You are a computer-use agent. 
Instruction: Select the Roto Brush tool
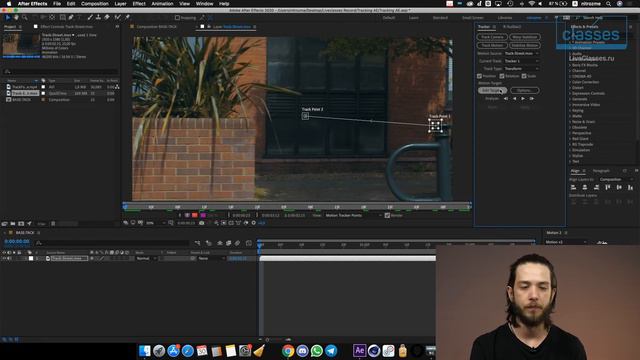click(x=118, y=18)
